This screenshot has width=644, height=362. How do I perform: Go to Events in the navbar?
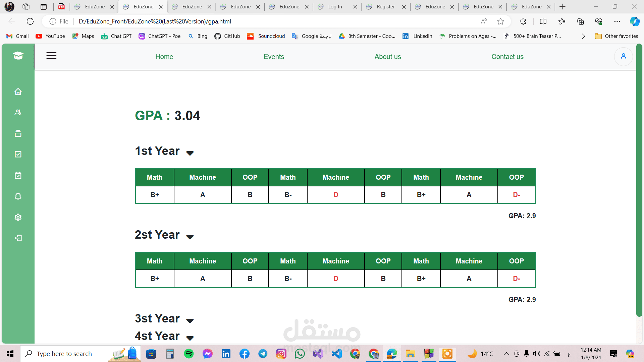[x=274, y=57]
